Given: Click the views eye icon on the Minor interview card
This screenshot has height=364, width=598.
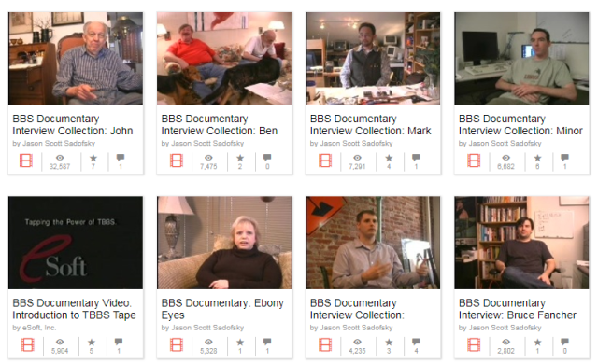Looking at the screenshot, I should 505,158.
